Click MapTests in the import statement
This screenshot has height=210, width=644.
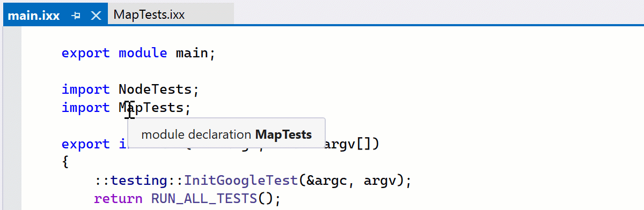coord(151,108)
